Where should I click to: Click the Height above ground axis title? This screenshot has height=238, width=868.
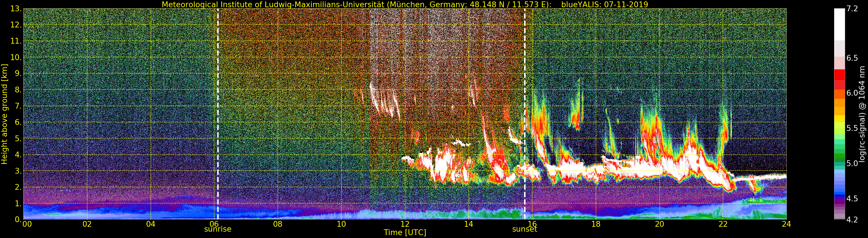pos(4,114)
